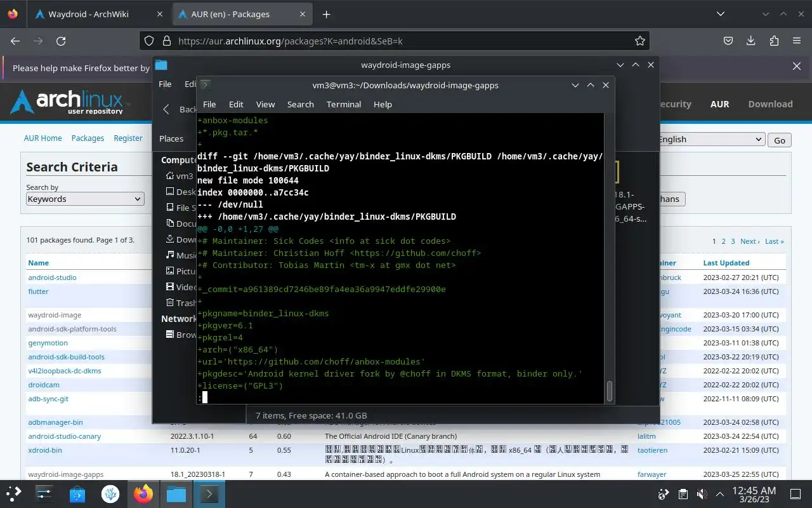Open the volume control in system tray
Screen dimensions: 812x508
click(702, 494)
